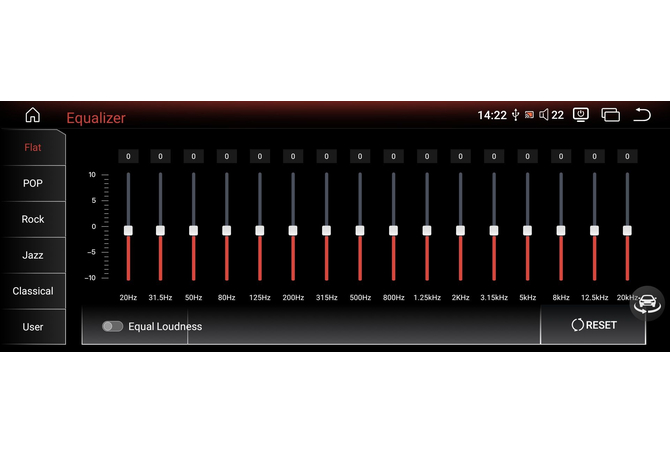The image size is (670, 453).
Task: Click the 8kHz gain value box
Action: pyautogui.click(x=561, y=156)
